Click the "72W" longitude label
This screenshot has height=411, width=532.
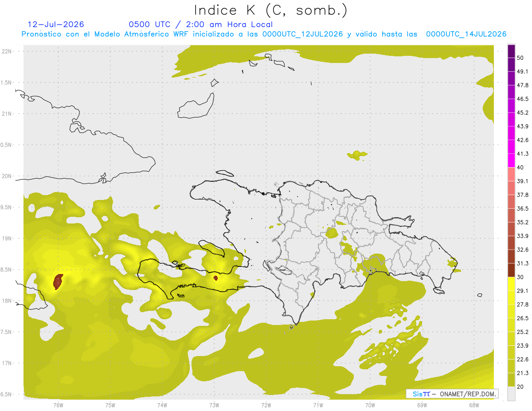[x=266, y=405]
